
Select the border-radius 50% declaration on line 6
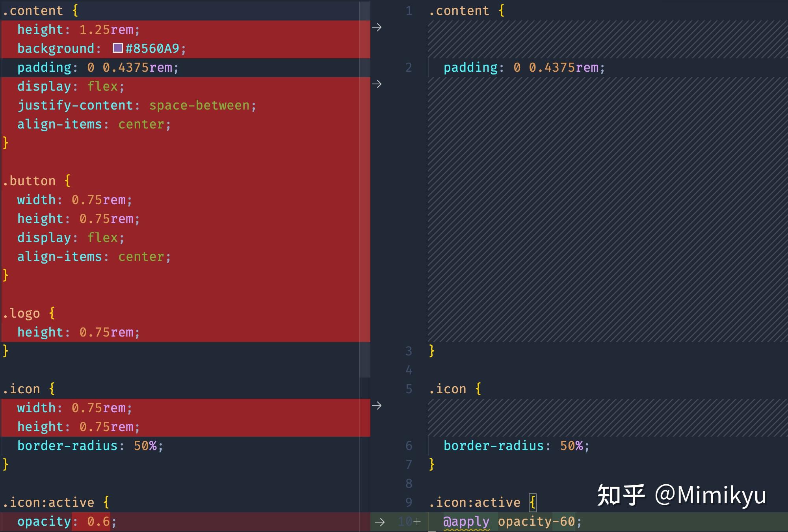pyautogui.click(x=516, y=446)
